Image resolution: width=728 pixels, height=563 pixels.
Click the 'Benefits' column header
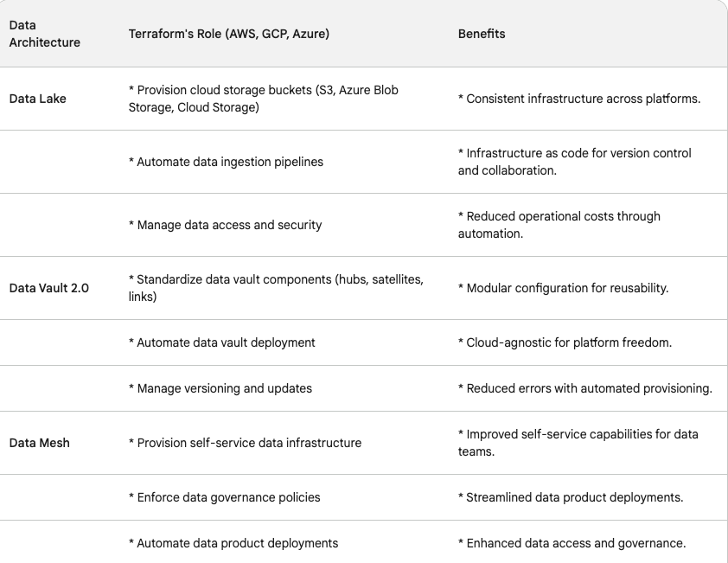tap(482, 34)
